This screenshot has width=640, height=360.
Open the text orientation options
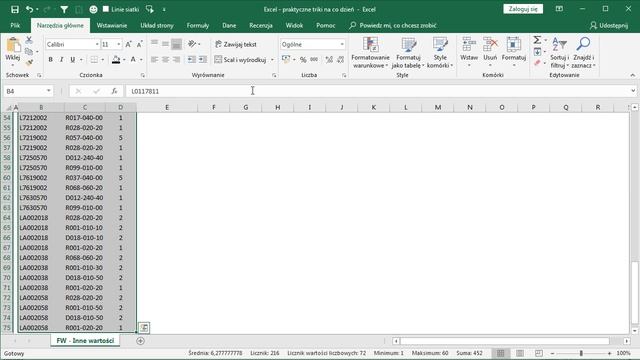coord(193,44)
